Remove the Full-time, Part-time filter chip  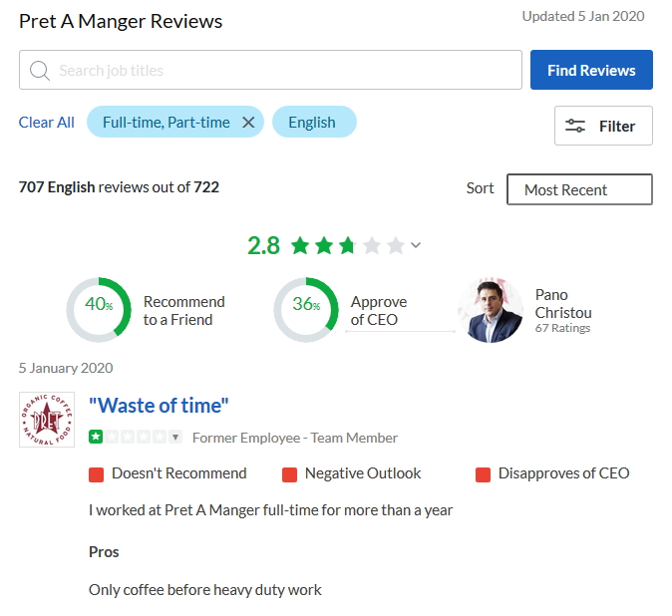click(248, 123)
